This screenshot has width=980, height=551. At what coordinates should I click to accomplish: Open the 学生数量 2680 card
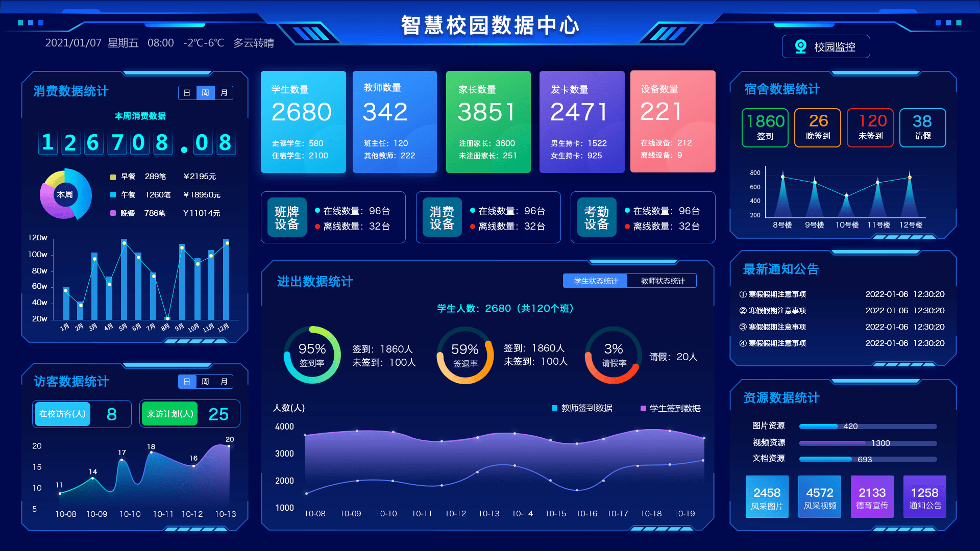[303, 122]
